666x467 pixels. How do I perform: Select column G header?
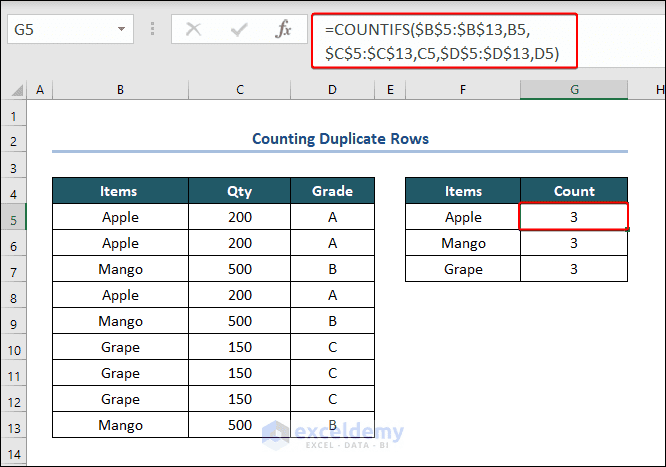point(574,90)
